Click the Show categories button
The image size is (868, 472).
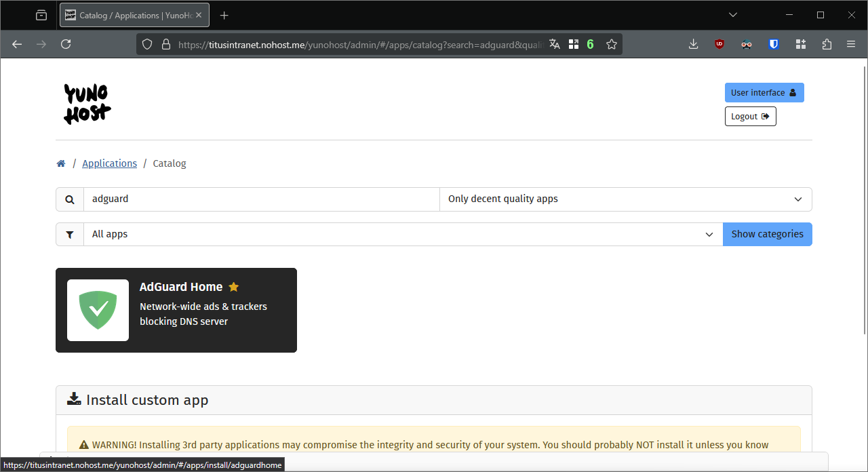(x=767, y=235)
